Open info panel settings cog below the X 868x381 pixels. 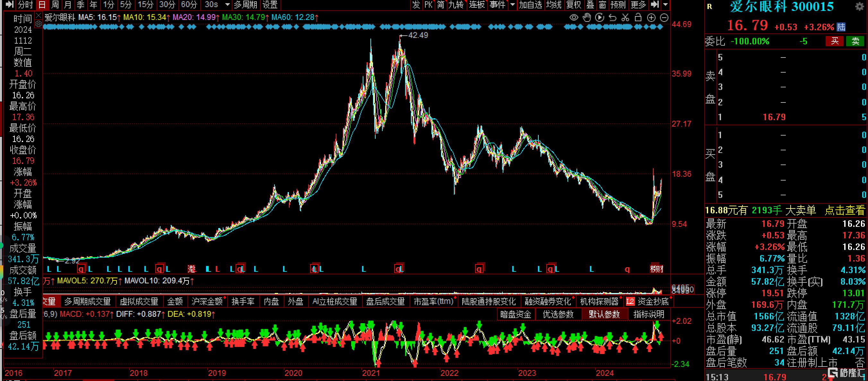[39, 24]
